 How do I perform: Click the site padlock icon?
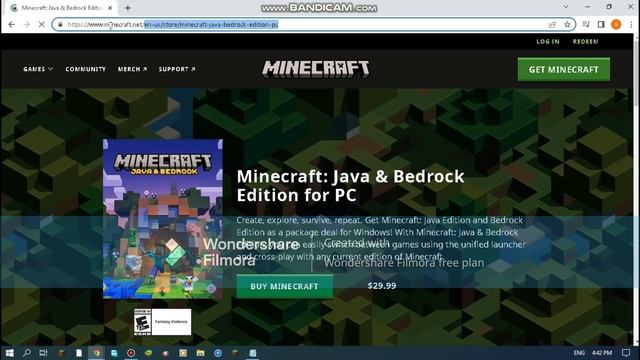pos(60,24)
